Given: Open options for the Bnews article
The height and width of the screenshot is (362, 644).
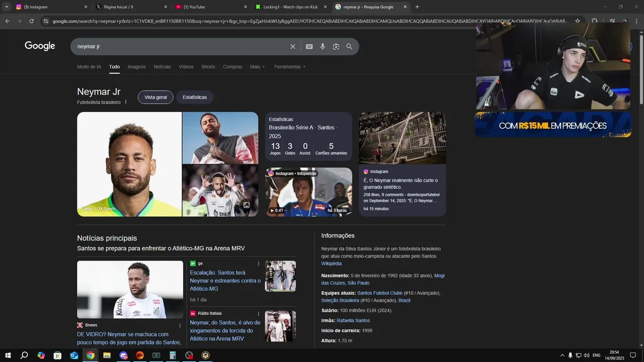Looking at the screenshot, I should click(180, 325).
